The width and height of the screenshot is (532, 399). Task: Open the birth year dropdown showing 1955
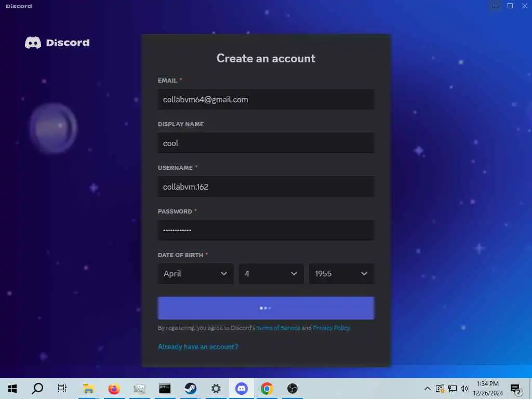point(341,273)
